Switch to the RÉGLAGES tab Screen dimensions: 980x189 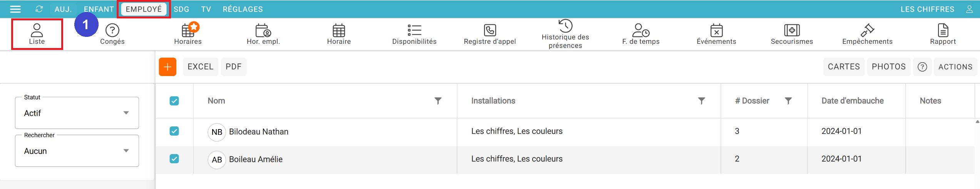tap(243, 9)
